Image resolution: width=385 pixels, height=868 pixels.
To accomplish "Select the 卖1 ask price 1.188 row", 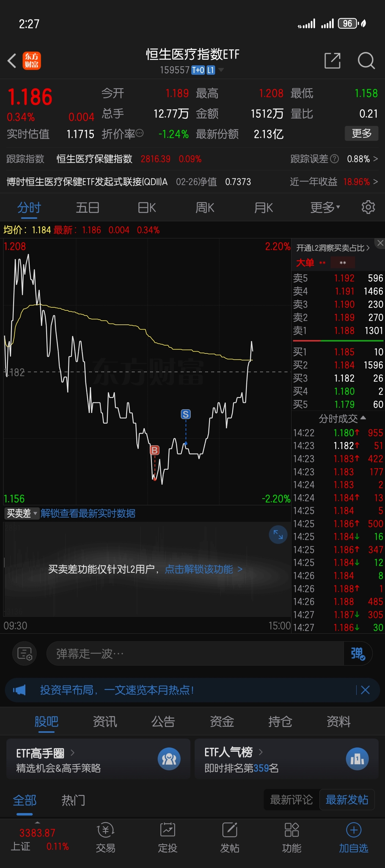I will tap(338, 331).
